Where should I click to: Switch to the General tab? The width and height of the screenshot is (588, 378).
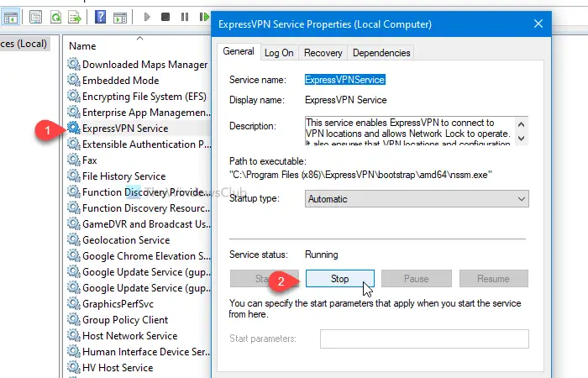click(x=239, y=51)
